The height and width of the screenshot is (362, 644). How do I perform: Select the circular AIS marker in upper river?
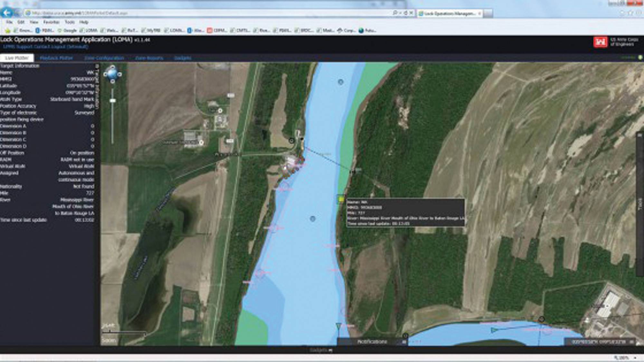click(x=340, y=82)
